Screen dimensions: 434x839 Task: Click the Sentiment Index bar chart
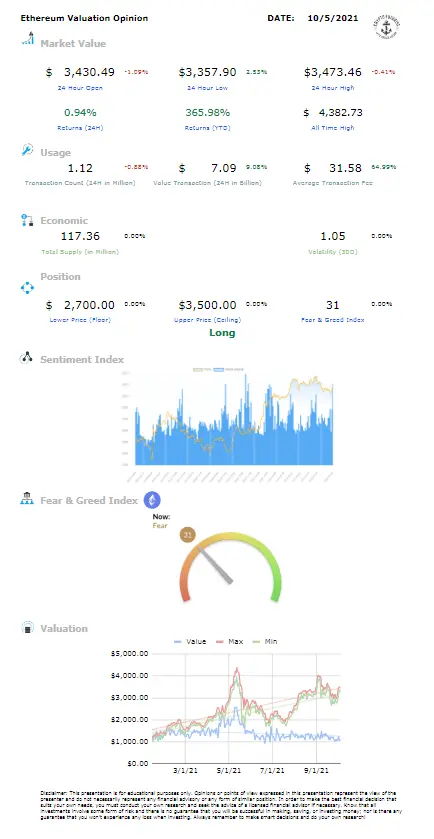[x=234, y=419]
